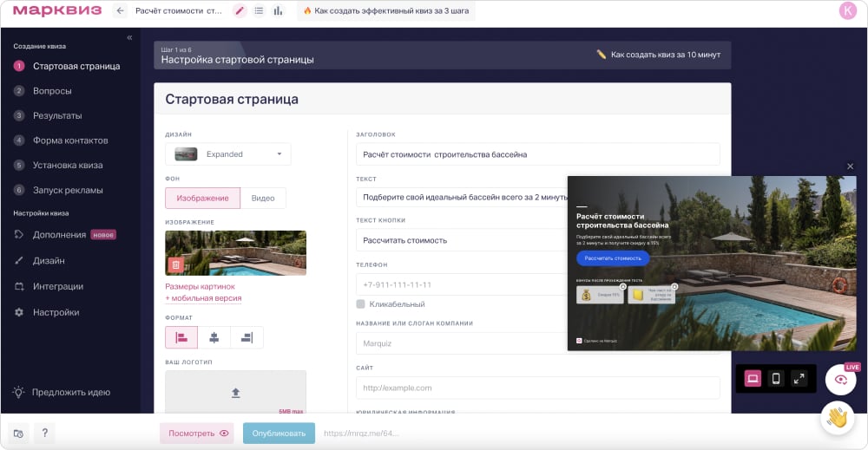Open Интеграции in quiz settings
This screenshot has width=868, height=450.
[58, 286]
